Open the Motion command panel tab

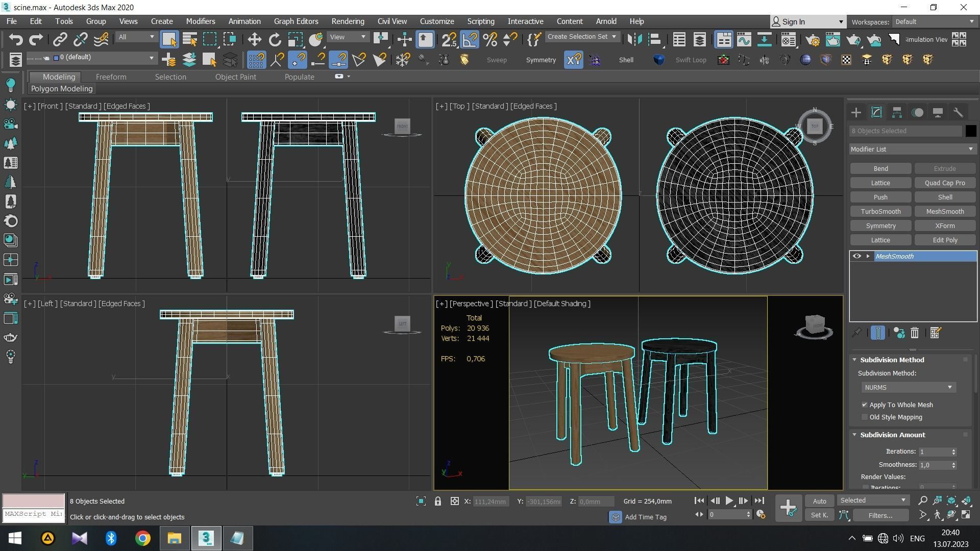click(917, 112)
